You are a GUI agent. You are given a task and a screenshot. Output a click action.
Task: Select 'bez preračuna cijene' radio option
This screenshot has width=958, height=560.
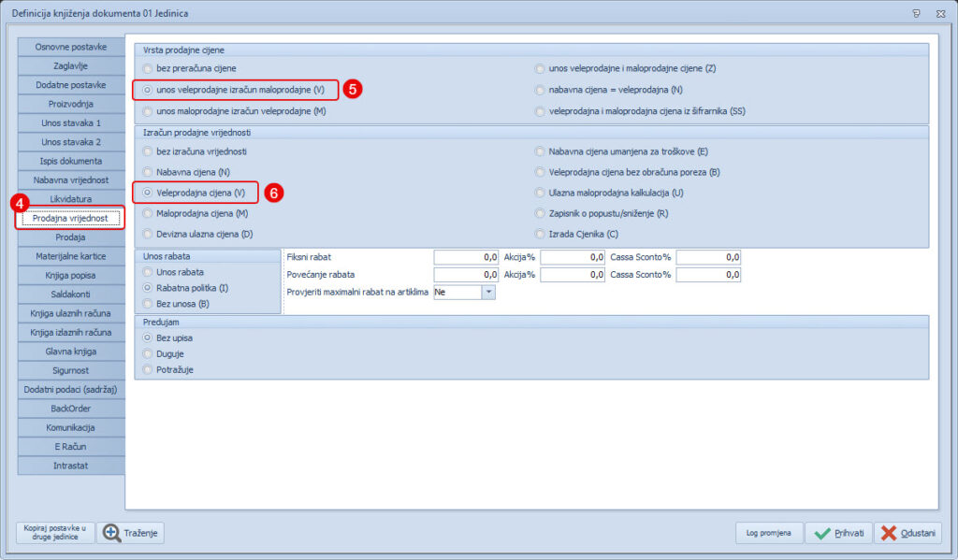(147, 68)
